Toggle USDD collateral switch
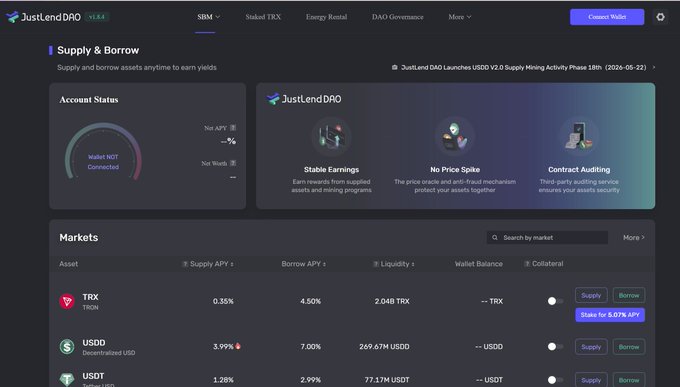Viewport: 680px width, 387px height. [x=555, y=347]
